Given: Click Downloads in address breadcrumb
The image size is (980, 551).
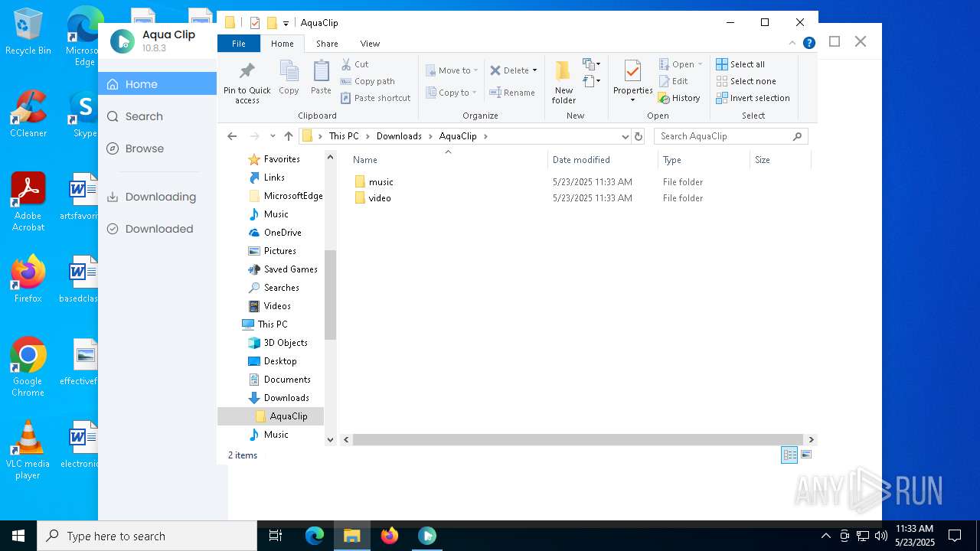Looking at the screenshot, I should pyautogui.click(x=399, y=136).
